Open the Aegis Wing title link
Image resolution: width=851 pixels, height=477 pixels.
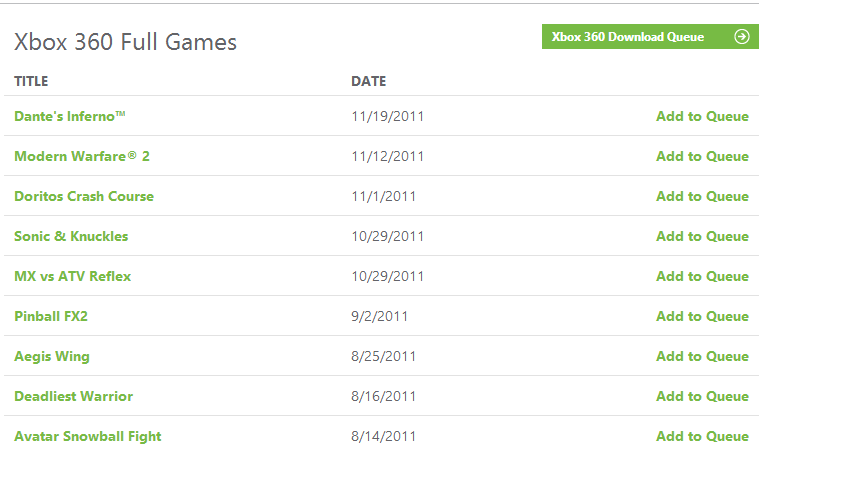[52, 357]
